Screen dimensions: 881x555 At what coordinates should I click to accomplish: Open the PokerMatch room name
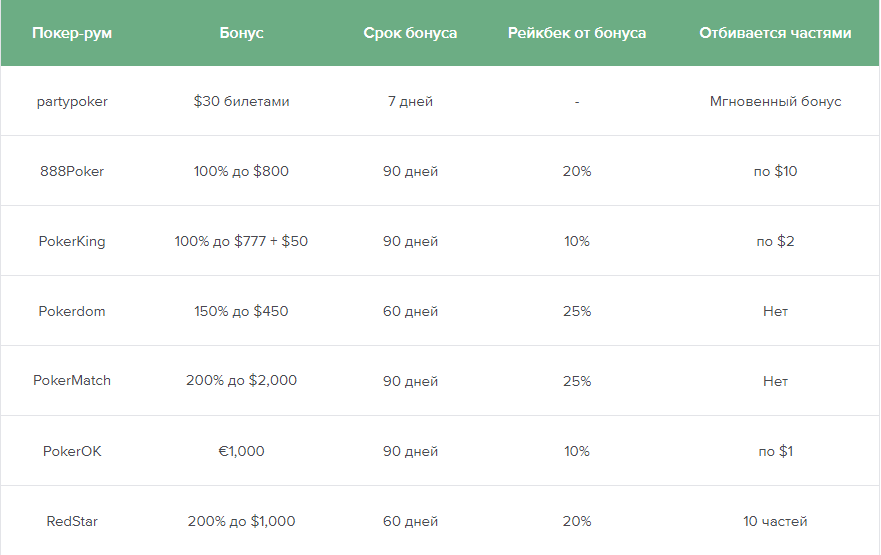(72, 381)
